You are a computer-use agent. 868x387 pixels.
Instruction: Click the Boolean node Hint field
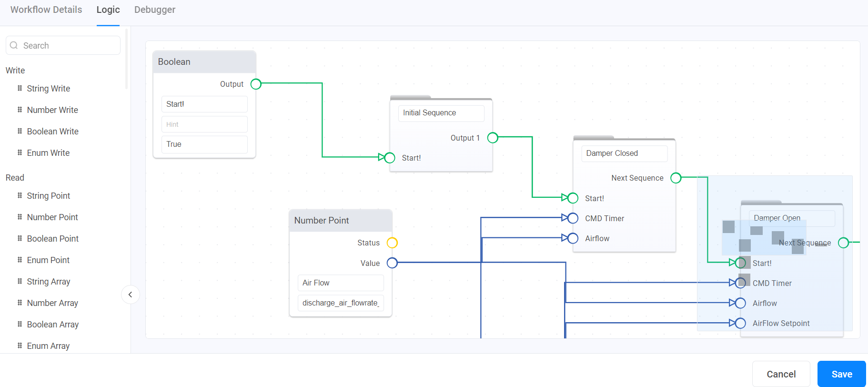[x=204, y=124]
